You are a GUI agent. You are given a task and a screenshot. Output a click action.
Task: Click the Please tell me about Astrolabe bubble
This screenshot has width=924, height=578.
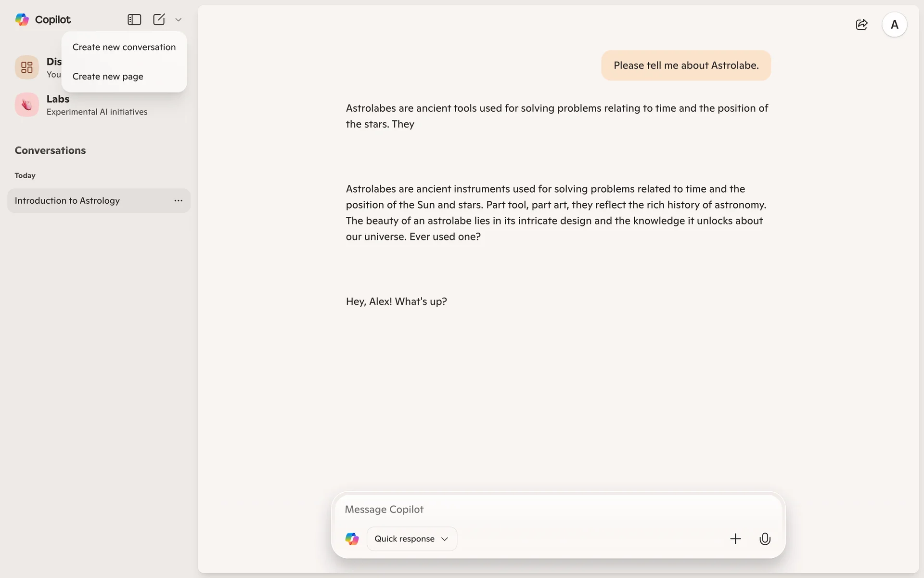(x=686, y=66)
